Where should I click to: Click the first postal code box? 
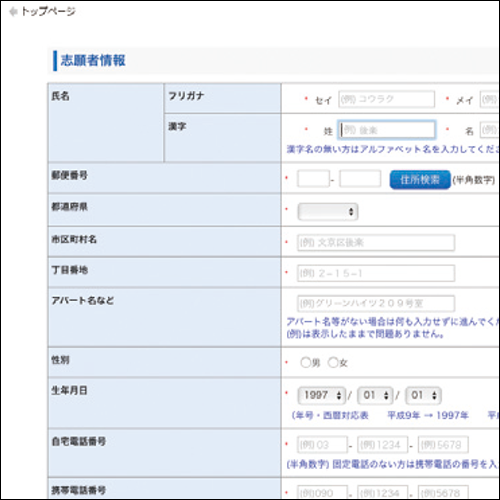pos(313,179)
